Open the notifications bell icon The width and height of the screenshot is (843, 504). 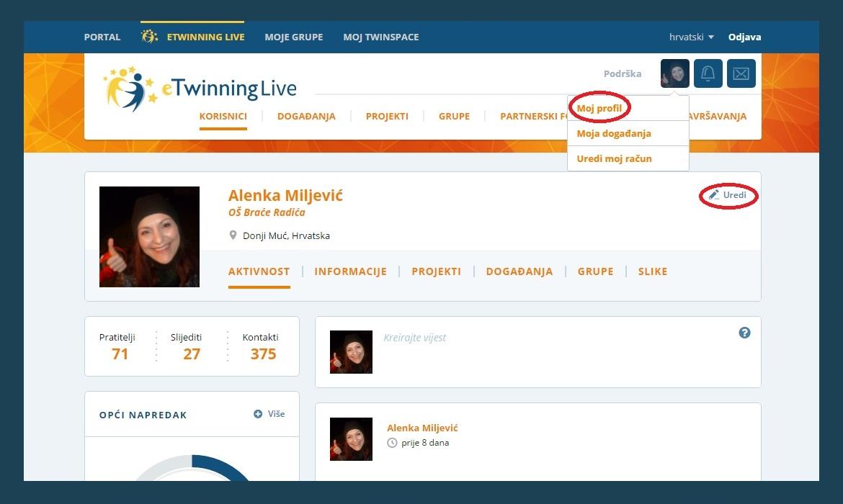coord(708,73)
